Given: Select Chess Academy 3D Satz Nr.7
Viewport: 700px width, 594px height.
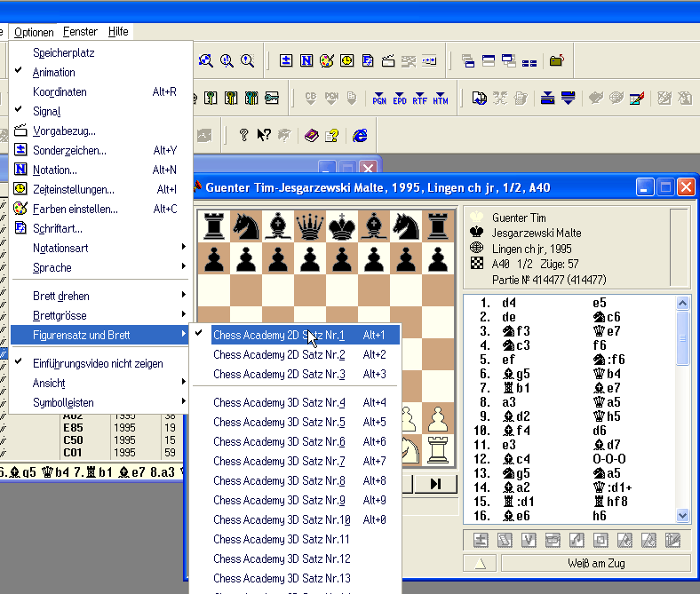Looking at the screenshot, I should click(x=295, y=461).
